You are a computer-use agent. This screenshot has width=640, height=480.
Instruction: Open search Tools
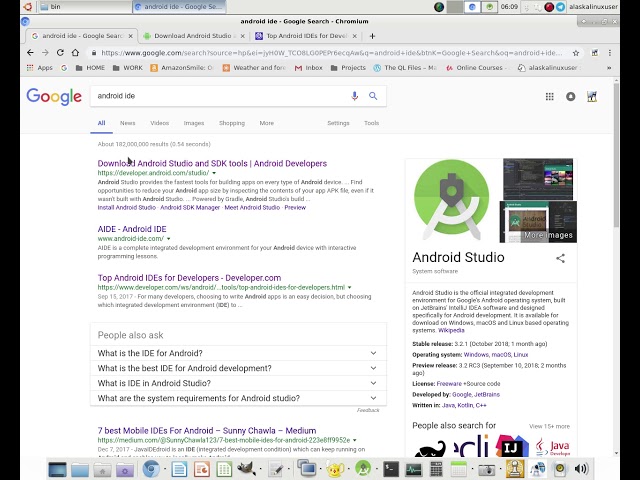[371, 123]
